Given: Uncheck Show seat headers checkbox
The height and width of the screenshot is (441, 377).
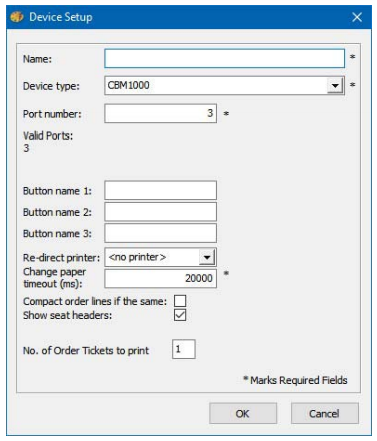Looking at the screenshot, I should tap(180, 315).
